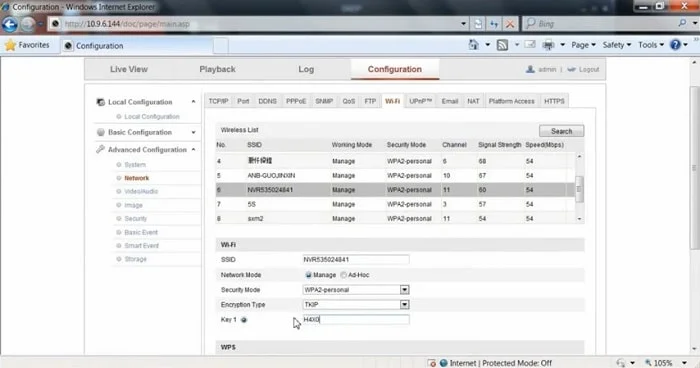Click the page vertical scrollbar thumb
The width and height of the screenshot is (700, 368).
click(x=695, y=167)
